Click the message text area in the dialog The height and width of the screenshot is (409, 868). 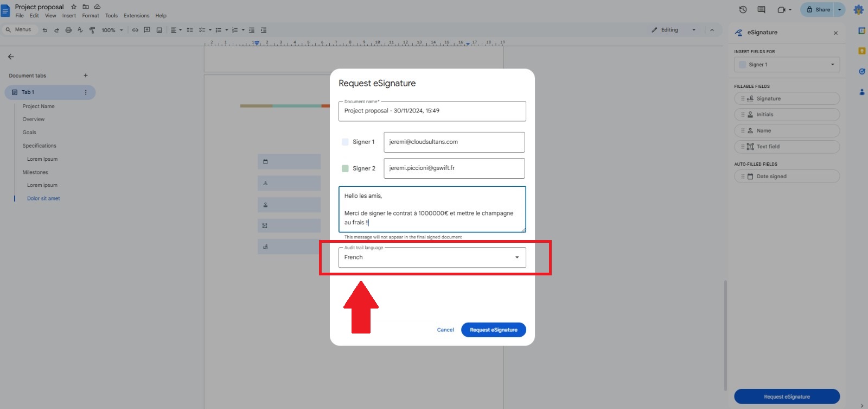[432, 209]
